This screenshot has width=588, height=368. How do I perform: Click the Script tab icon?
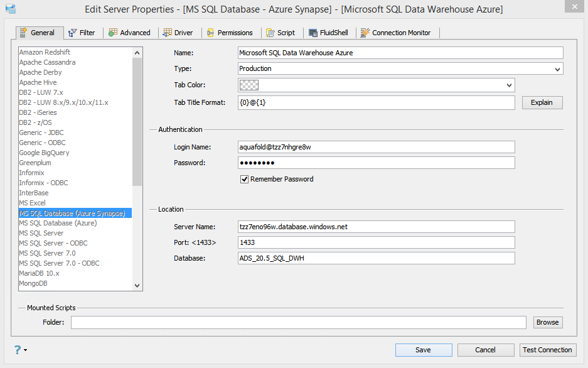point(270,33)
